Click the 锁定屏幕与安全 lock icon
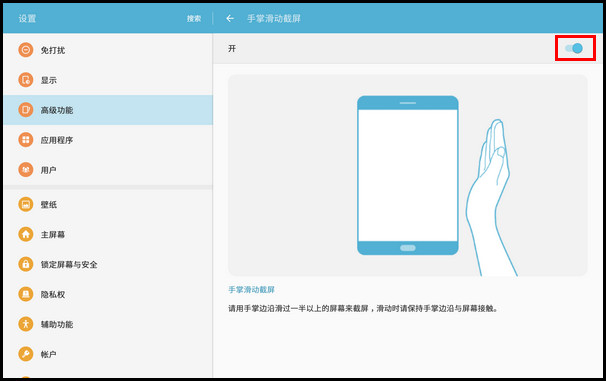This screenshot has width=606, height=381. pyautogui.click(x=26, y=264)
